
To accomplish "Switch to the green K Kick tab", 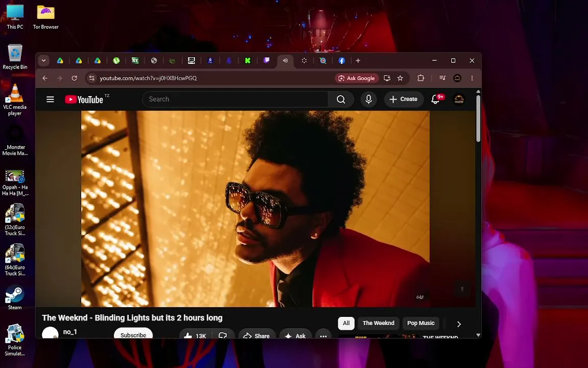I will 248,60.
